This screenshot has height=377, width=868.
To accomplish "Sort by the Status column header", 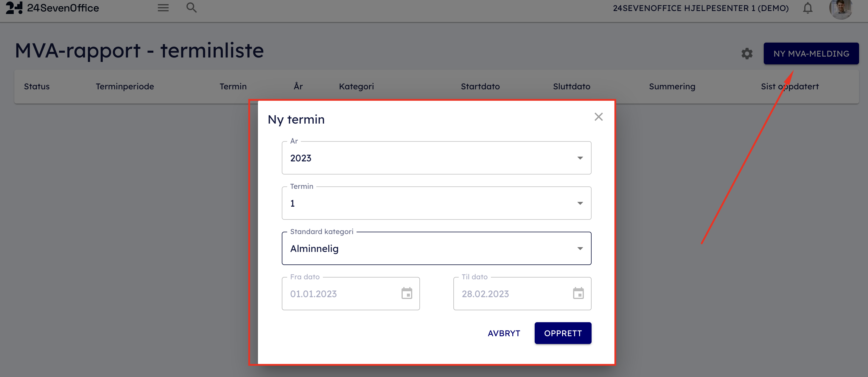I will point(37,87).
